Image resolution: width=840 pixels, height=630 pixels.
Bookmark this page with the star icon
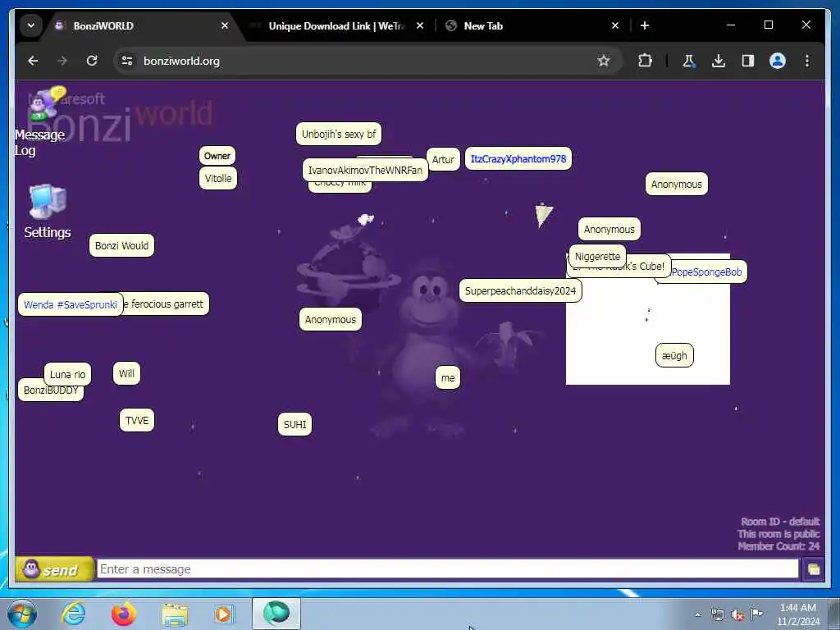pos(604,61)
